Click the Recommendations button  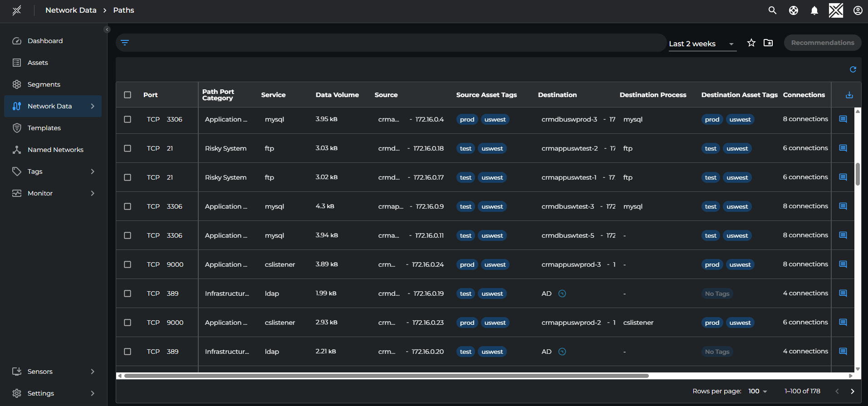coord(822,43)
